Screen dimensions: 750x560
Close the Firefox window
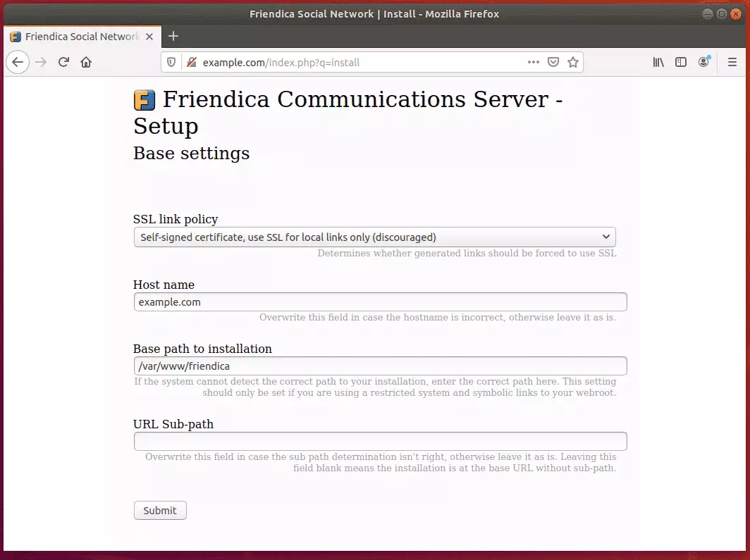point(736,14)
